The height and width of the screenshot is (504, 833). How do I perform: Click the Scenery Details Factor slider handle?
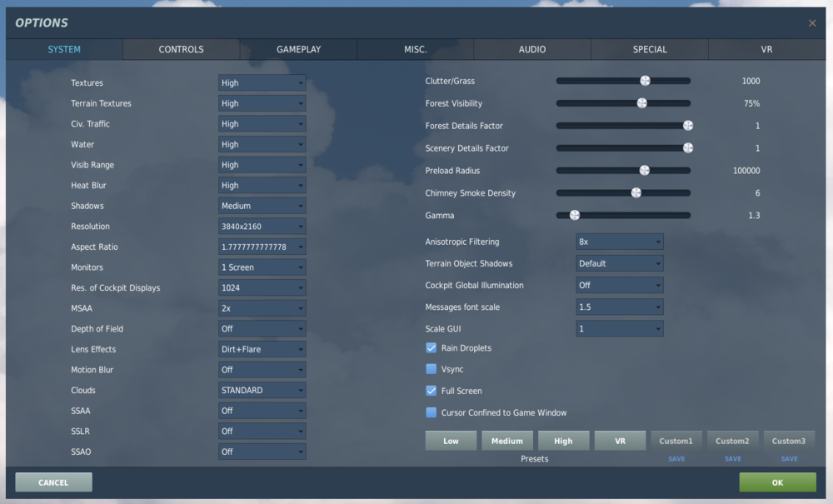click(688, 148)
